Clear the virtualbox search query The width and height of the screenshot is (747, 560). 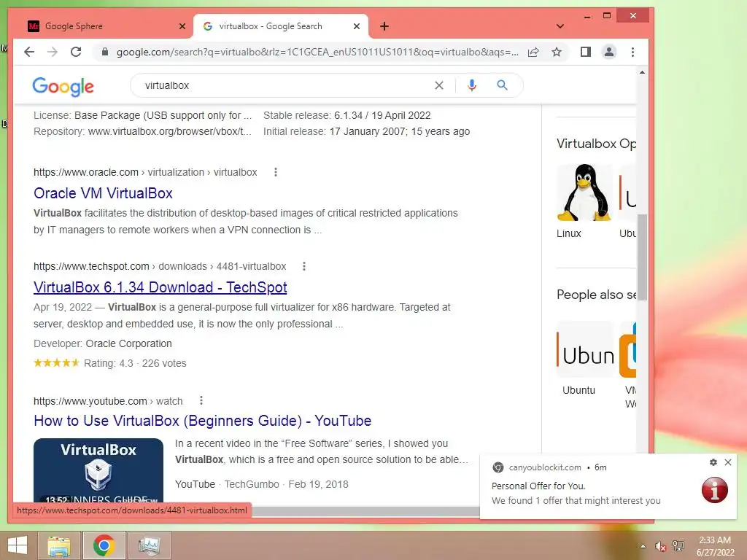(x=438, y=85)
